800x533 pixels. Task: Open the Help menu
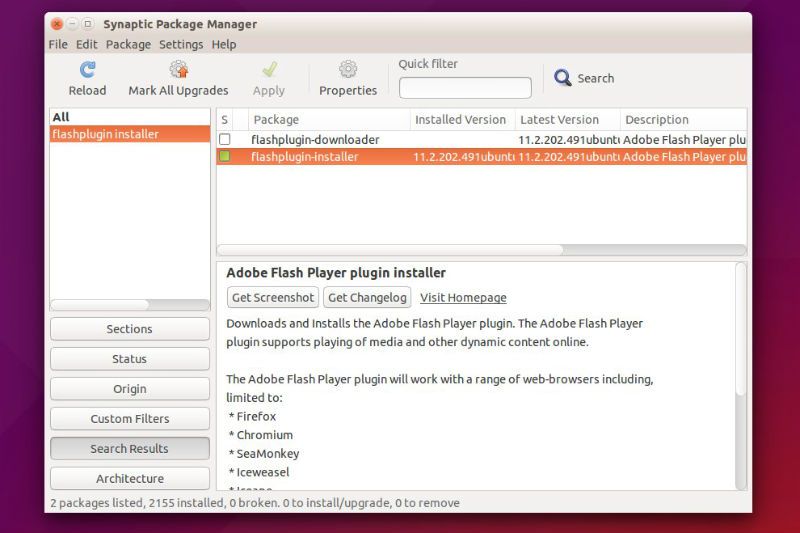[x=223, y=44]
